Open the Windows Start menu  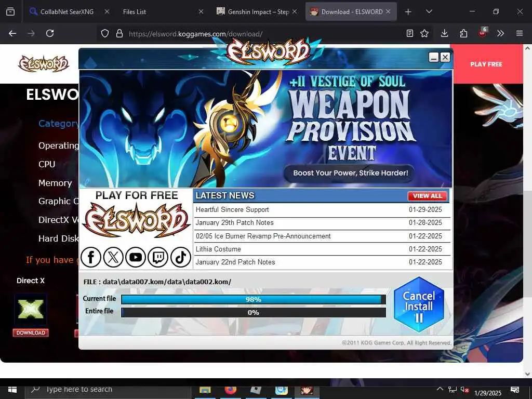12,390
